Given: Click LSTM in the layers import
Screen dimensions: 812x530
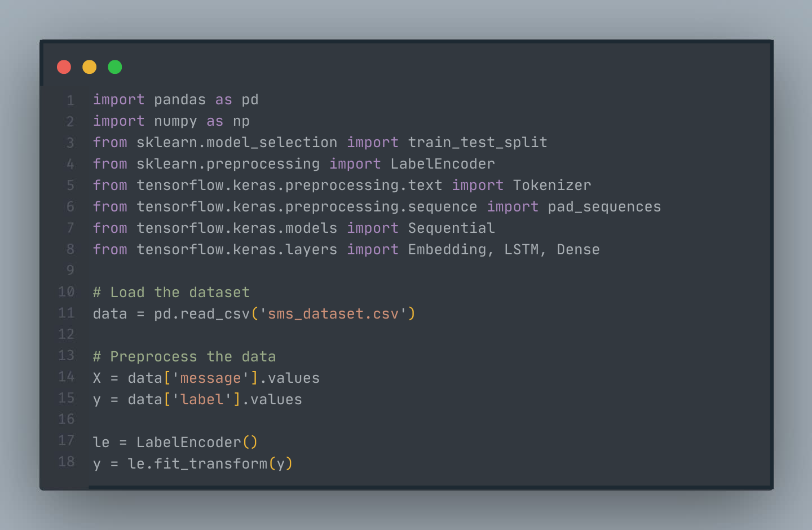Looking at the screenshot, I should click(522, 250).
